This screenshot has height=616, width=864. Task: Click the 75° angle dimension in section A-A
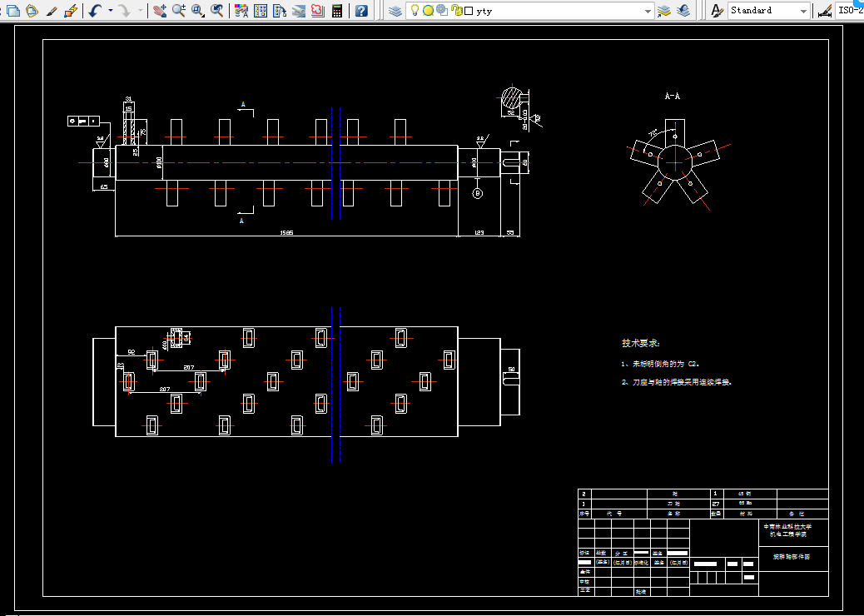pyautogui.click(x=653, y=133)
